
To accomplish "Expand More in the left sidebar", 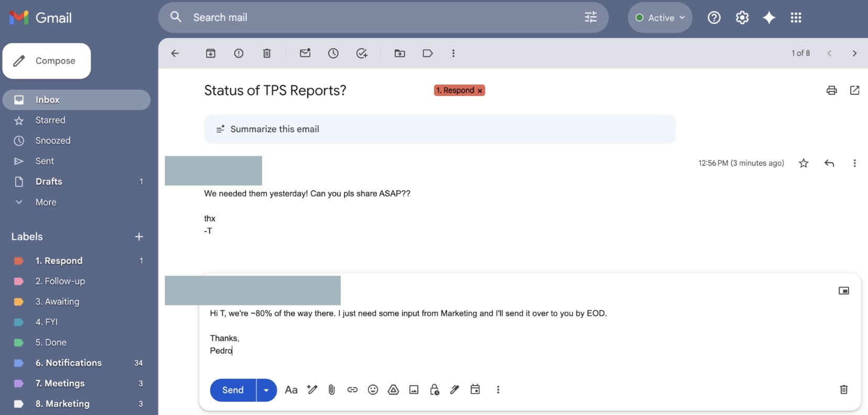I will point(46,202).
